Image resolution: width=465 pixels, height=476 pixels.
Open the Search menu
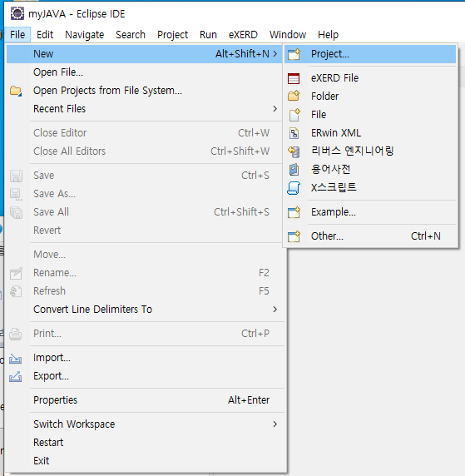pos(131,35)
